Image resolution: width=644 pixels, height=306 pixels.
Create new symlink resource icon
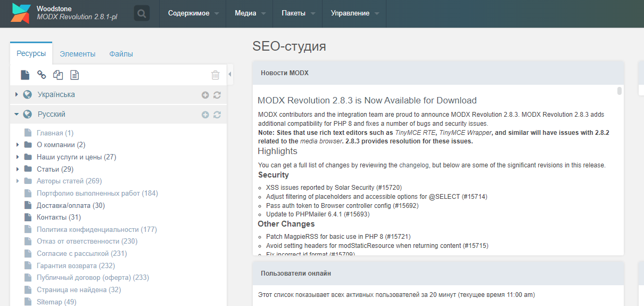58,75
